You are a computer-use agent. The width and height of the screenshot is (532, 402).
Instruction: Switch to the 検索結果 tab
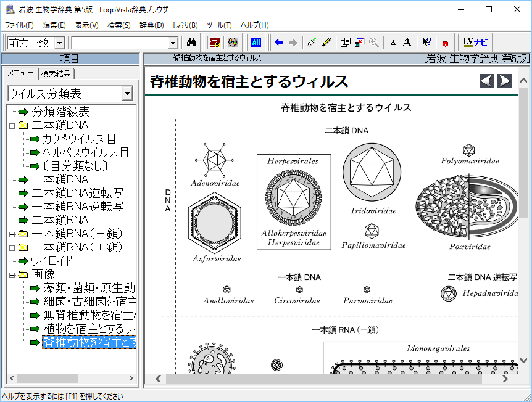[x=56, y=73]
